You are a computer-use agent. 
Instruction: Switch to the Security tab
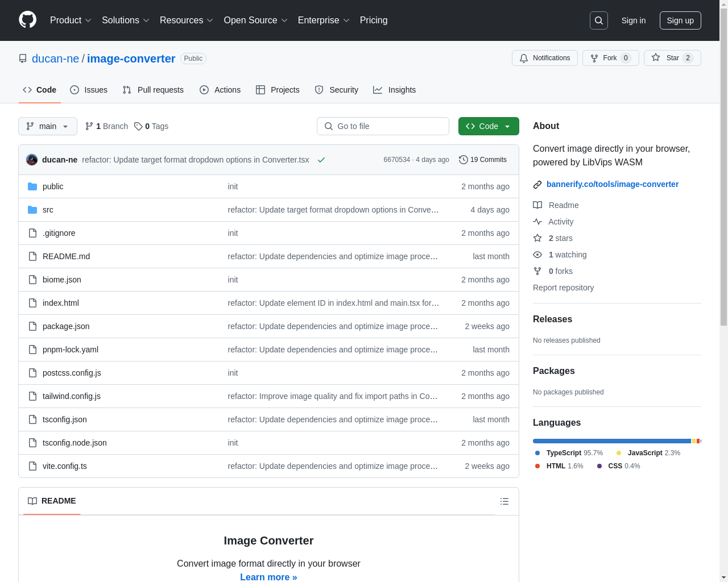click(337, 90)
